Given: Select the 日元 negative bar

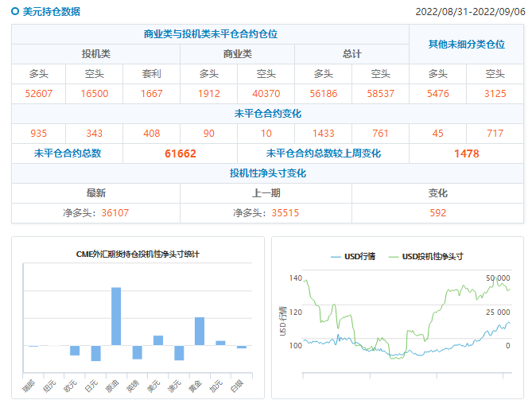Looking at the screenshot, I should 95,353.
